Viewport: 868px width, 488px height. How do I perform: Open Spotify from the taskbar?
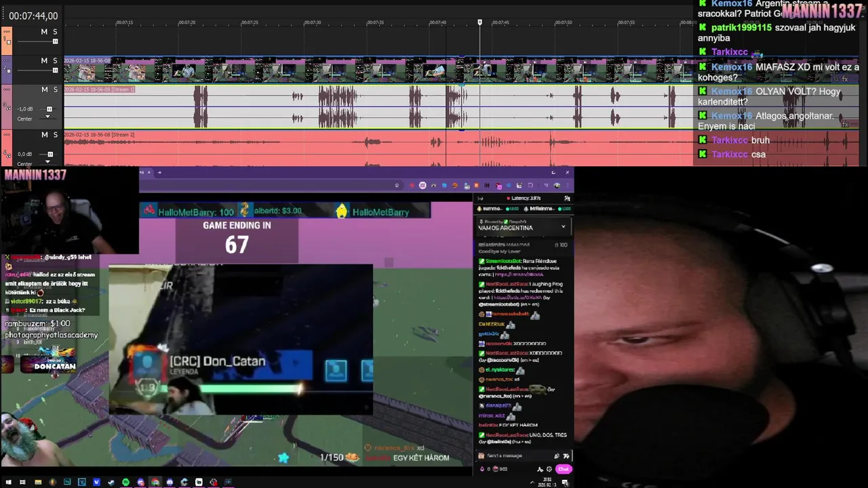point(125,483)
